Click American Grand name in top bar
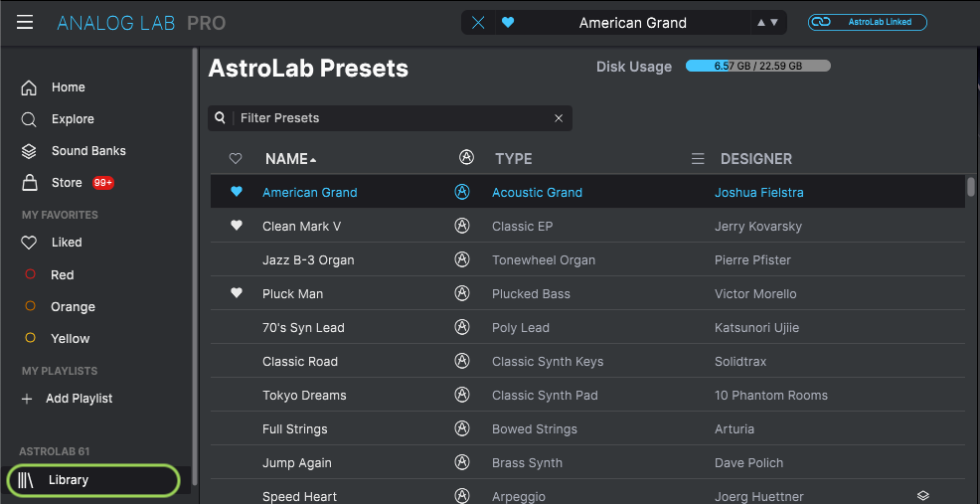 (632, 23)
